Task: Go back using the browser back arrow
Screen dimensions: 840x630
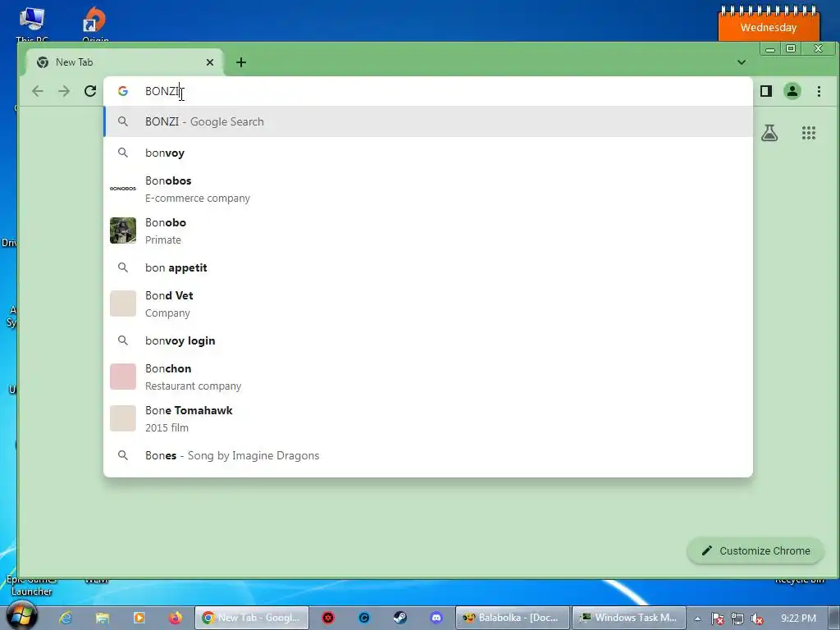Action: pos(38,91)
